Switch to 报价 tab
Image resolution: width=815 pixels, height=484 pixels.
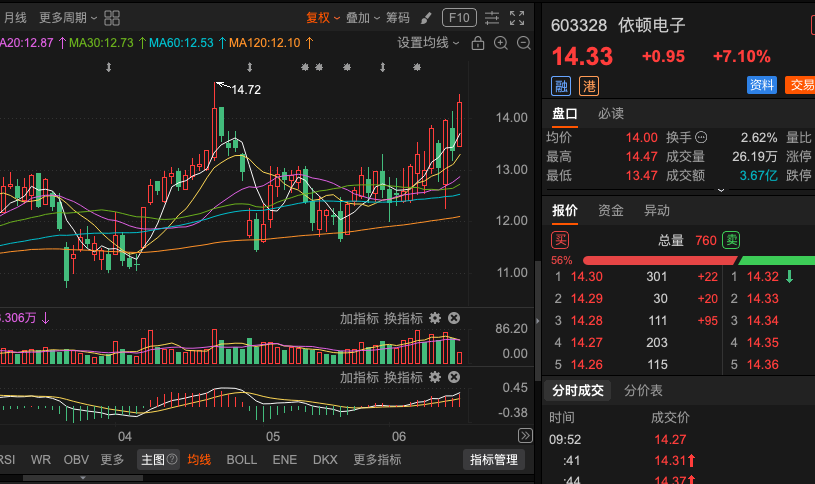pos(564,211)
